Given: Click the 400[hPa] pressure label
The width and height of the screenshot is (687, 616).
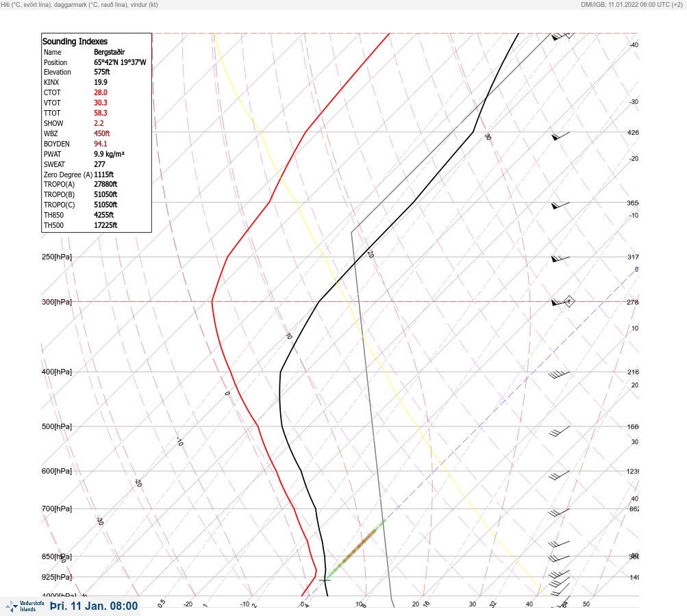Looking at the screenshot, I should coord(57,372).
